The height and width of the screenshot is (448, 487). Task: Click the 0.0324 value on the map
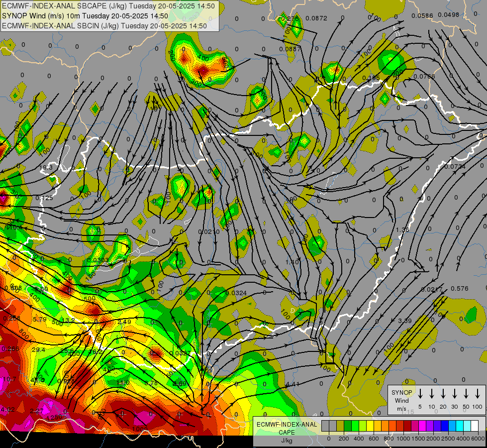[x=236, y=293]
